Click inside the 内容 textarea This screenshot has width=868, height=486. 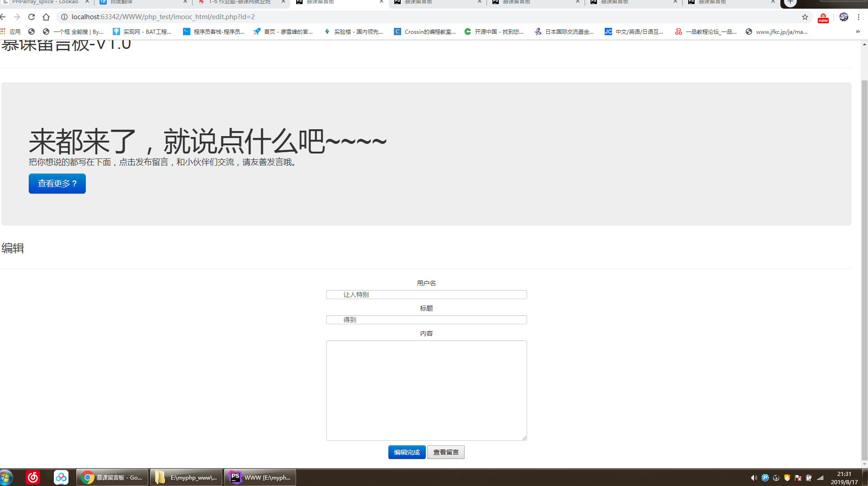426,390
